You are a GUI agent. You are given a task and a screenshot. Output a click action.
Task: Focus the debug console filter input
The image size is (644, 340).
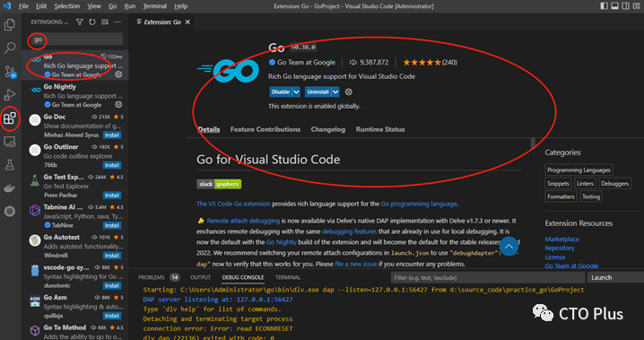(488, 277)
